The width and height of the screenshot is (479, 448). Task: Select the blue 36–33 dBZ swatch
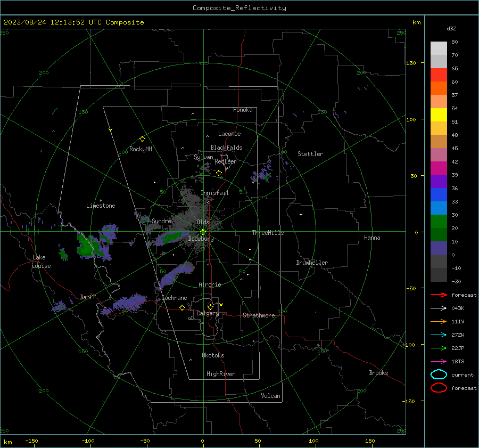pyautogui.click(x=439, y=194)
